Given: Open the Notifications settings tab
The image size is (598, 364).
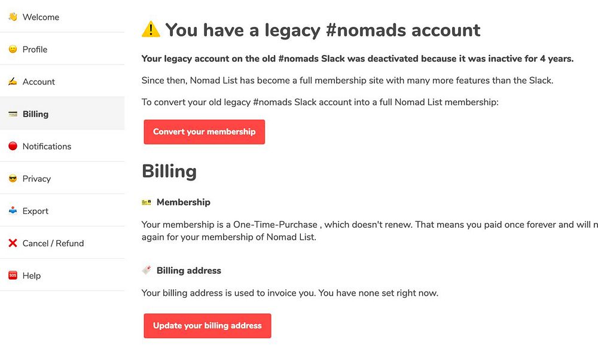Looking at the screenshot, I should [x=47, y=146].
